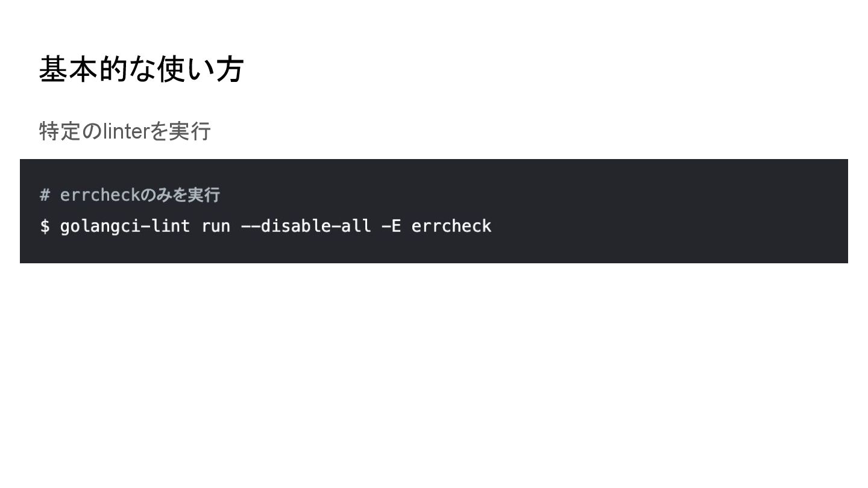
Task: Select golangci-lint in the command
Action: [125, 227]
